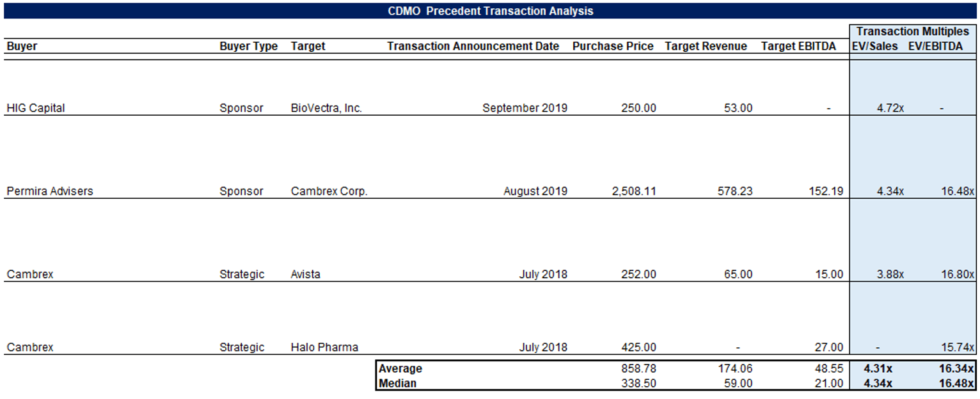This screenshot has width=980, height=399.
Task: Select the Buyer column header
Action: (x=22, y=46)
